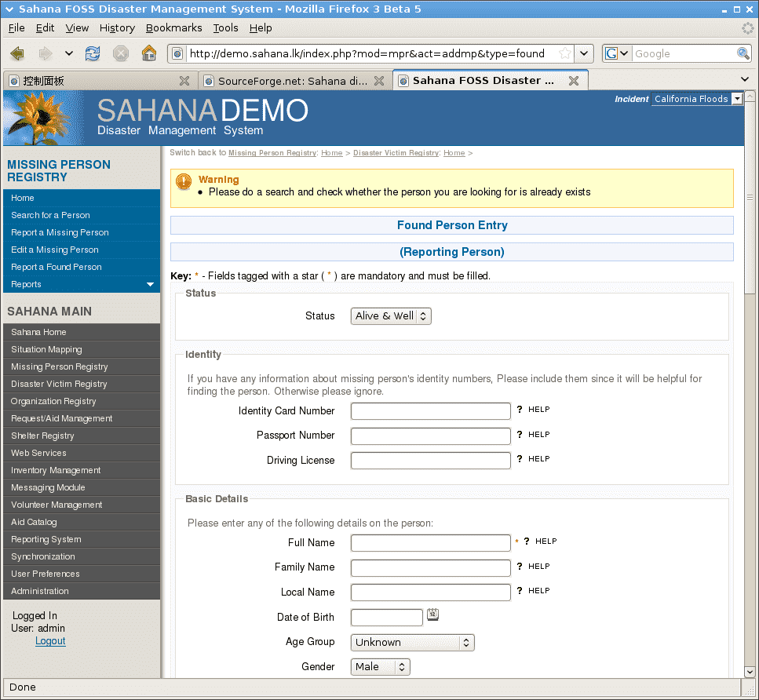Click the Driving License field
Viewport: 759px width, 700px height.
pos(430,461)
